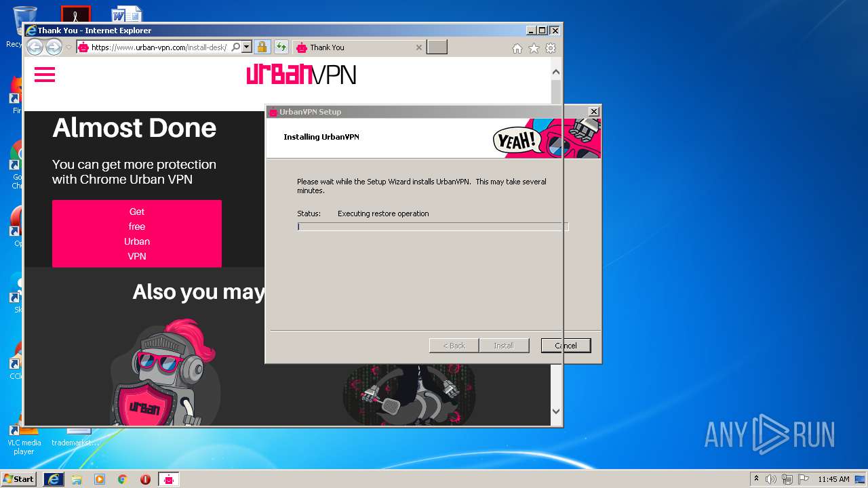Open Favorites star in Internet Explorer
Screen dimensions: 868x488
coord(534,48)
